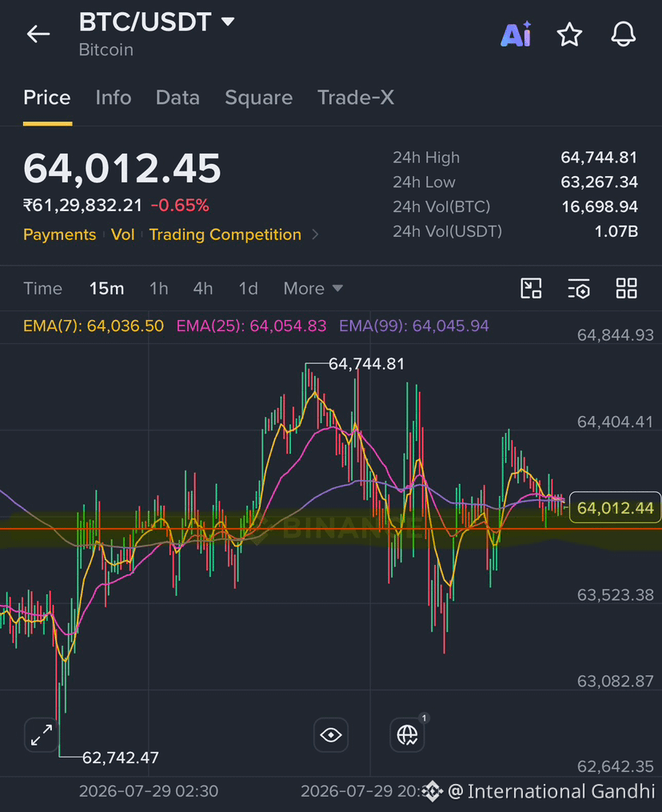662x812 pixels.
Task: Tap the 24h Vol(USDT) value 1.07B
Action: (616, 231)
